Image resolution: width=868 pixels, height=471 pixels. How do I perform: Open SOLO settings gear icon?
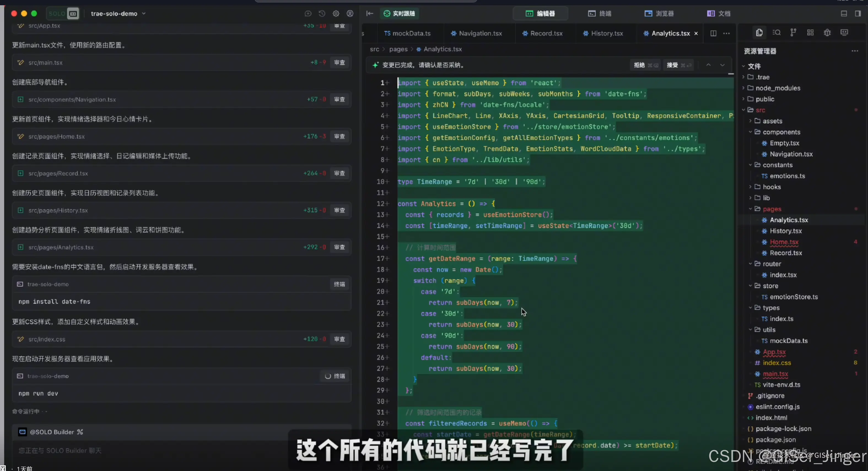point(336,14)
